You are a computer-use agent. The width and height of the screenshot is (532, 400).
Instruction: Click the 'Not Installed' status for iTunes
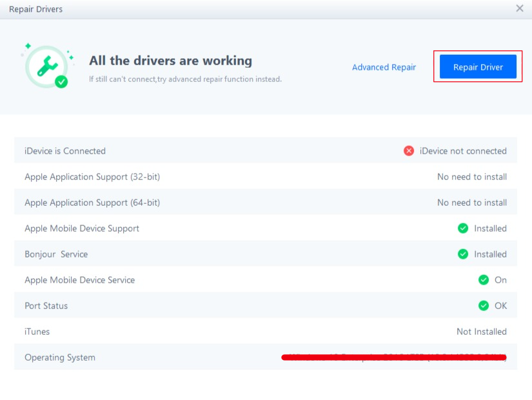[x=482, y=332]
